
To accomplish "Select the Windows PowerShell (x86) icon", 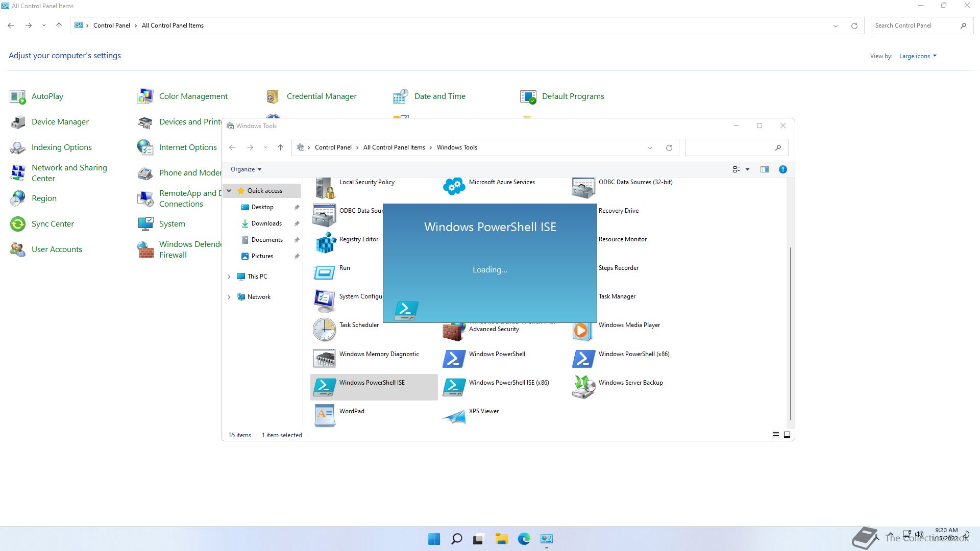I will 583,359.
